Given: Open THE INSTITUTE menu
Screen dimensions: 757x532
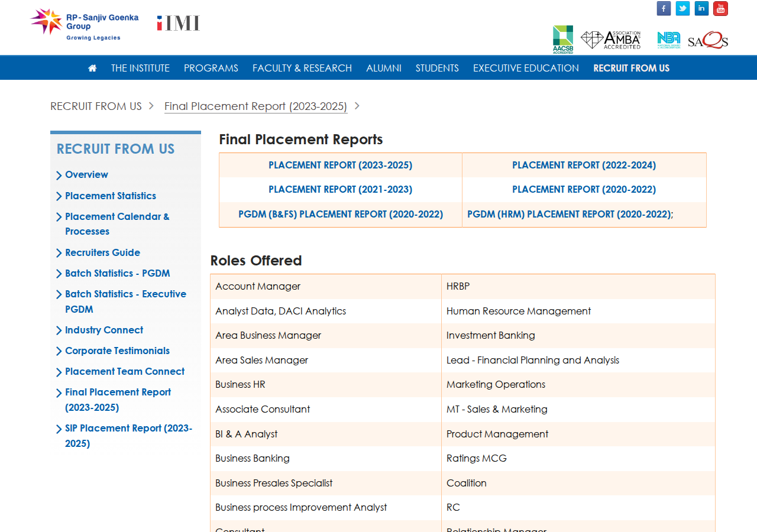Looking at the screenshot, I should [140, 68].
